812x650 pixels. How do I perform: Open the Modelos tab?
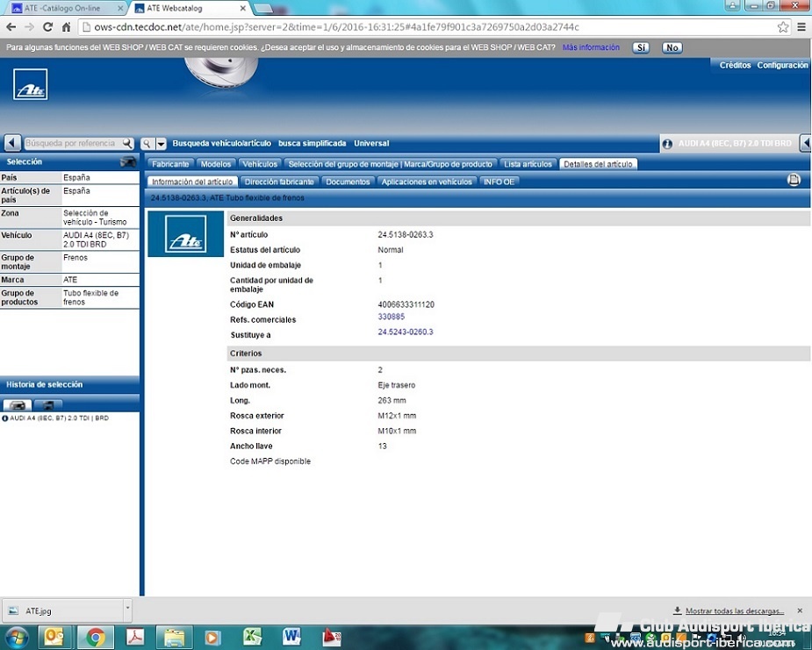(216, 164)
